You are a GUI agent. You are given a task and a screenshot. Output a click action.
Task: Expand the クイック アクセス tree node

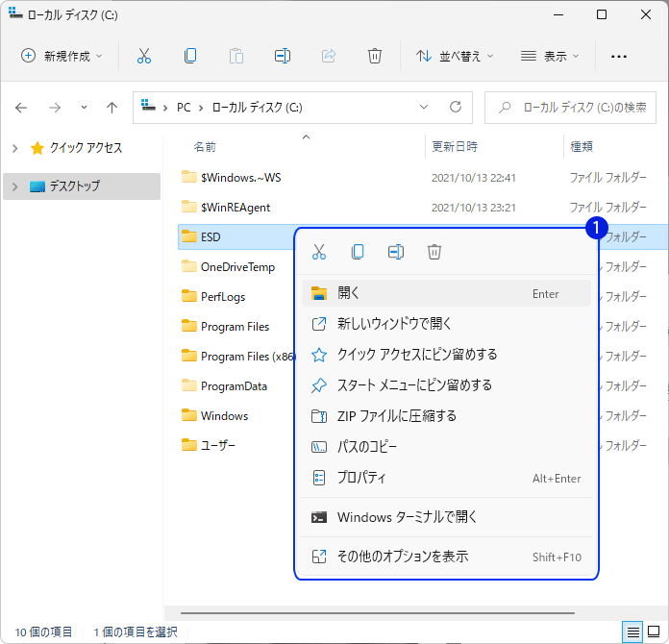click(x=15, y=149)
